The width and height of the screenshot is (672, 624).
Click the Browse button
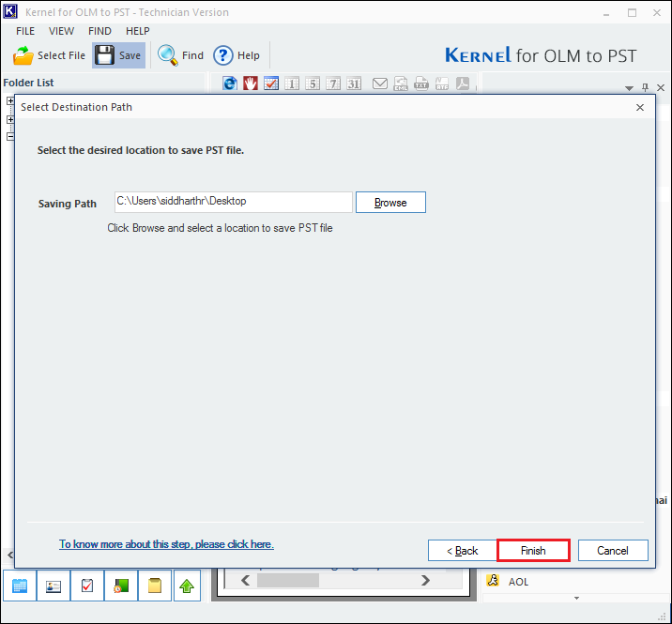[x=390, y=203]
